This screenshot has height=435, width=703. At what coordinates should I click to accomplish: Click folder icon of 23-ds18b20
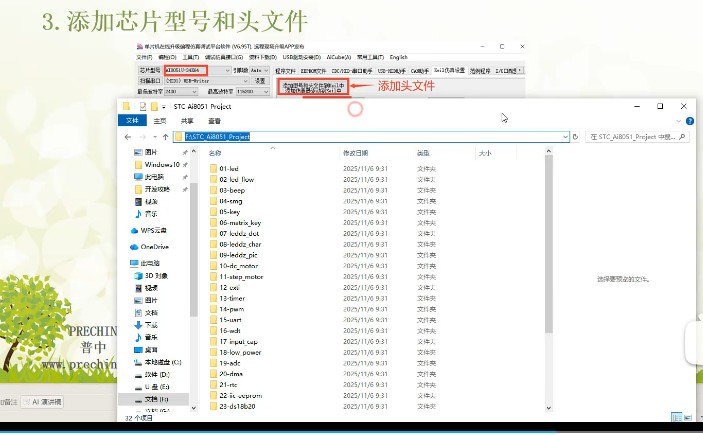pos(213,406)
